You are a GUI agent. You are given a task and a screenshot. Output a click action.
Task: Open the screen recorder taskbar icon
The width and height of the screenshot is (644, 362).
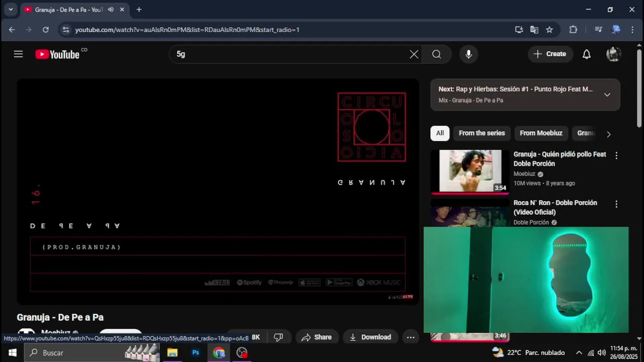[x=242, y=352]
